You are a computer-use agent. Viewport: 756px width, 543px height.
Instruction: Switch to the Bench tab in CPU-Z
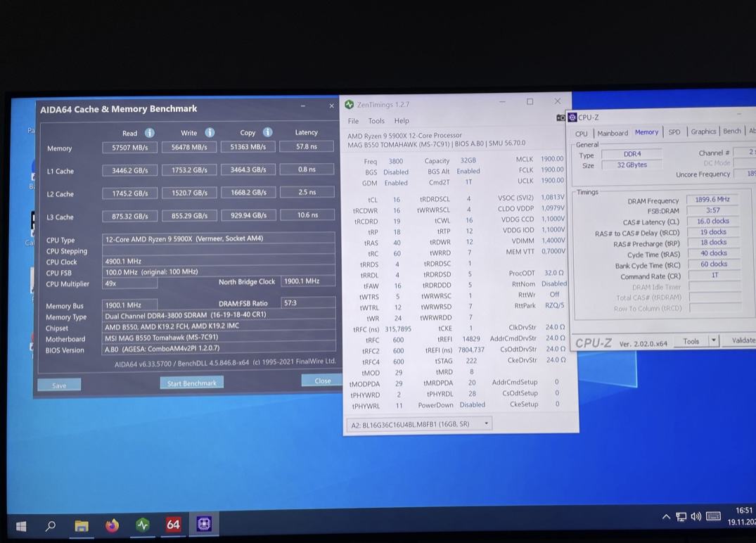732,131
